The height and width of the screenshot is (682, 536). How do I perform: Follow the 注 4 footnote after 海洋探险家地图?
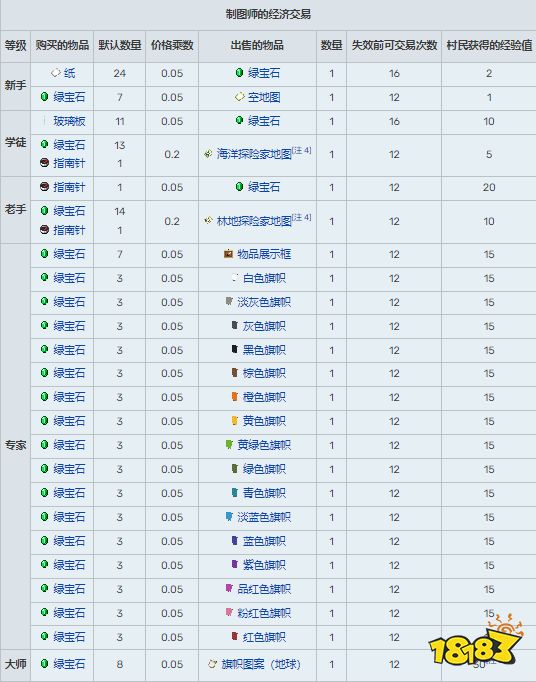point(302,150)
